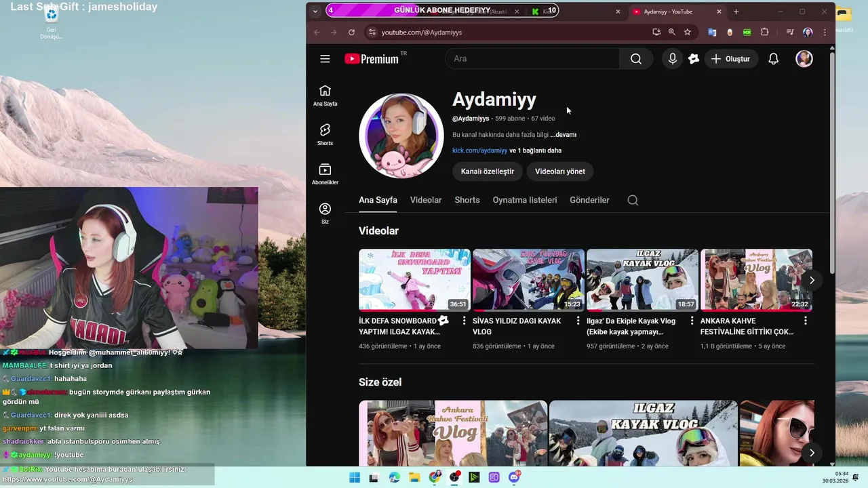
Task: Open the 18:57 Ilgaz Kayak Vlog thumbnail
Action: (x=642, y=280)
